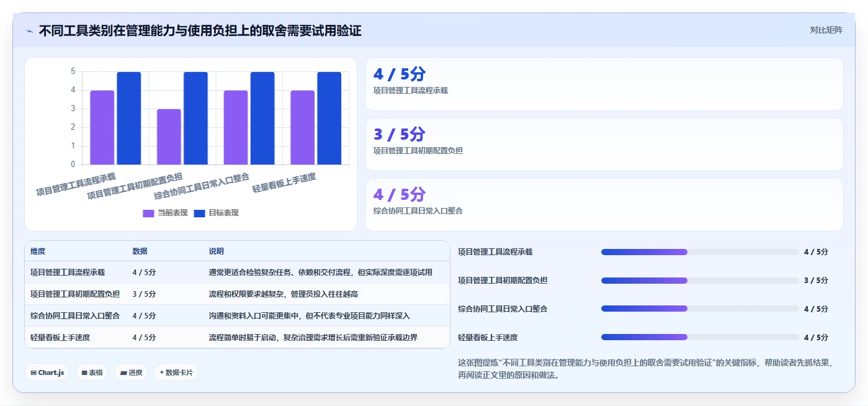Click the 数据卡片 tag chip
Image resolution: width=868 pixels, height=406 pixels.
pyautogui.click(x=176, y=372)
